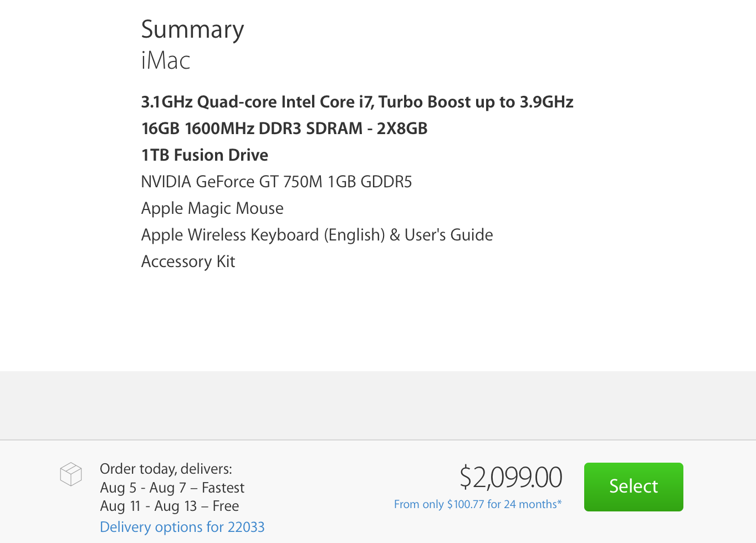This screenshot has height=543, width=756.
Task: Click the Apple Wireless Keyboard item
Action: pos(316,235)
